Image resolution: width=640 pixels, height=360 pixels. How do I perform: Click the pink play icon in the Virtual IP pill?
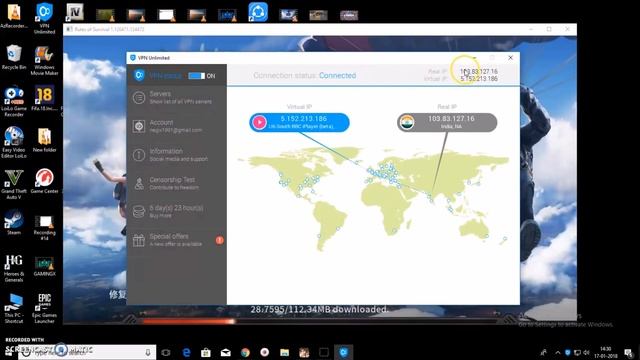259,122
